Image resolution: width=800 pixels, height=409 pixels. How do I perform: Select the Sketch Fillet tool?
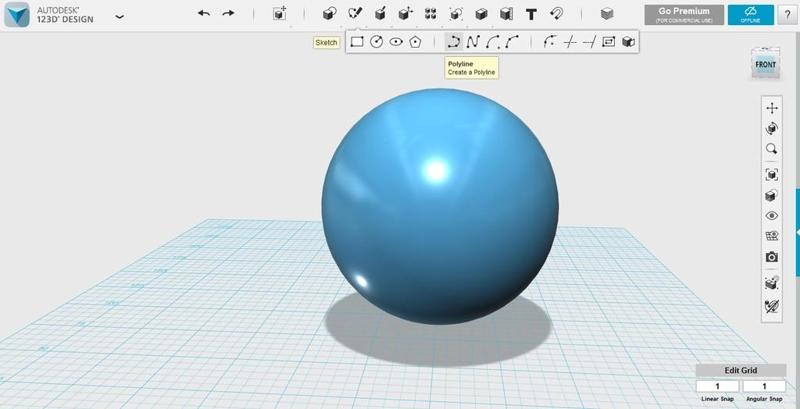click(549, 42)
